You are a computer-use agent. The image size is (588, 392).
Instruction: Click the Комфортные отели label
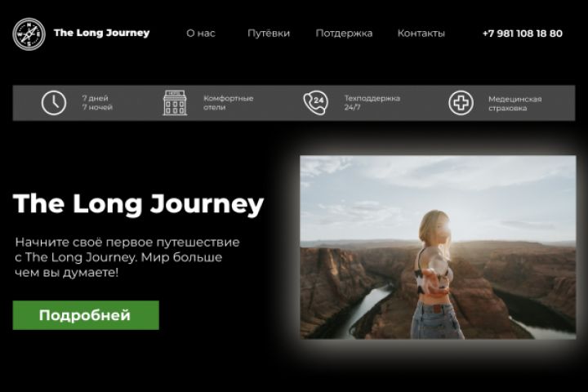229,103
